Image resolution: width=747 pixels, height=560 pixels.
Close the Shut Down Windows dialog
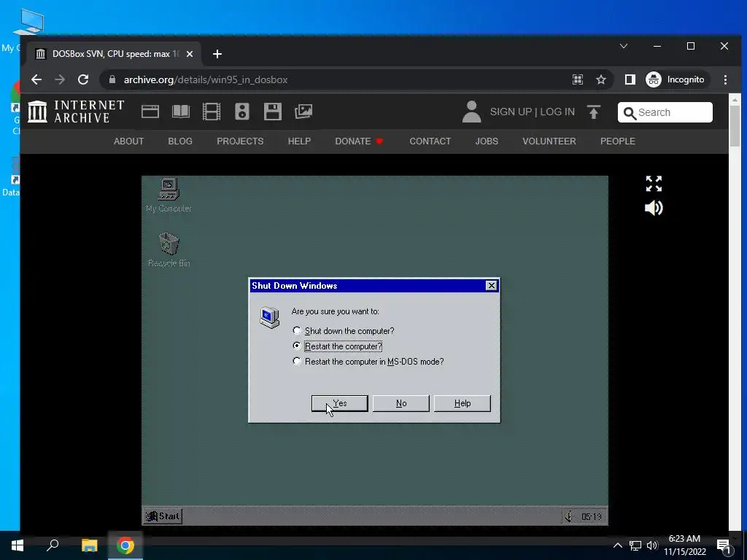point(491,285)
